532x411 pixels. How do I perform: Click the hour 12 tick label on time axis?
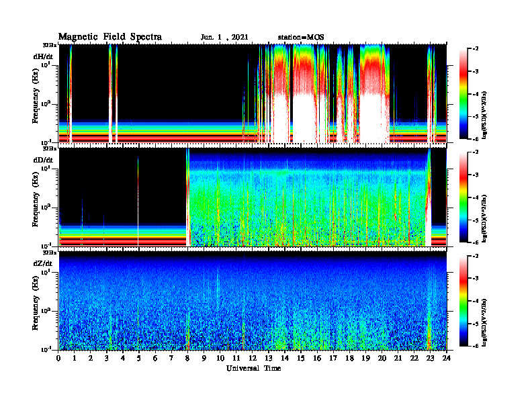(x=253, y=359)
